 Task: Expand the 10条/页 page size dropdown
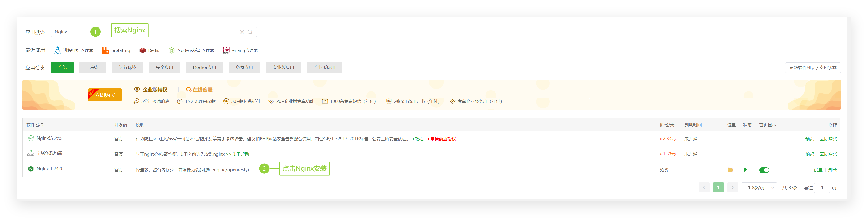point(759,188)
